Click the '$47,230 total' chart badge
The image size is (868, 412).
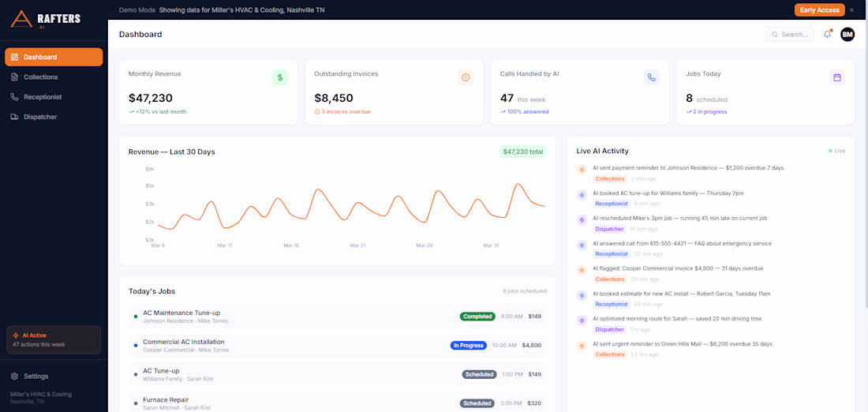point(523,152)
